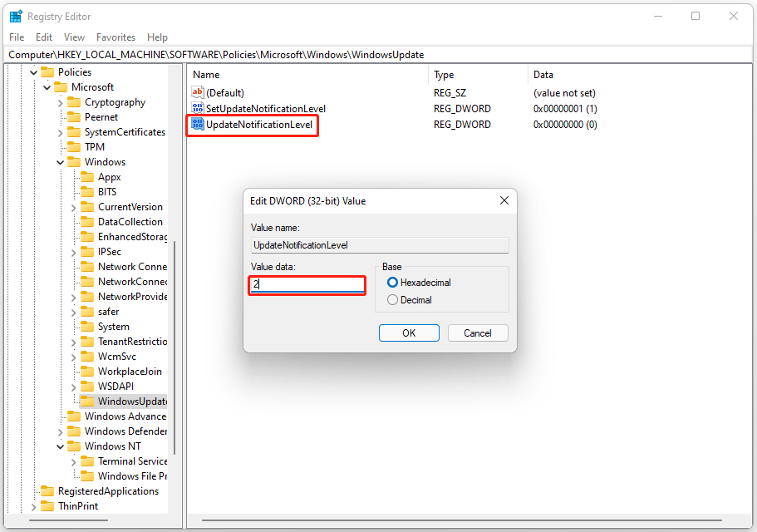Image resolution: width=757 pixels, height=532 pixels.
Task: Click the tree pane horizontal scrollbar
Action: (68, 520)
